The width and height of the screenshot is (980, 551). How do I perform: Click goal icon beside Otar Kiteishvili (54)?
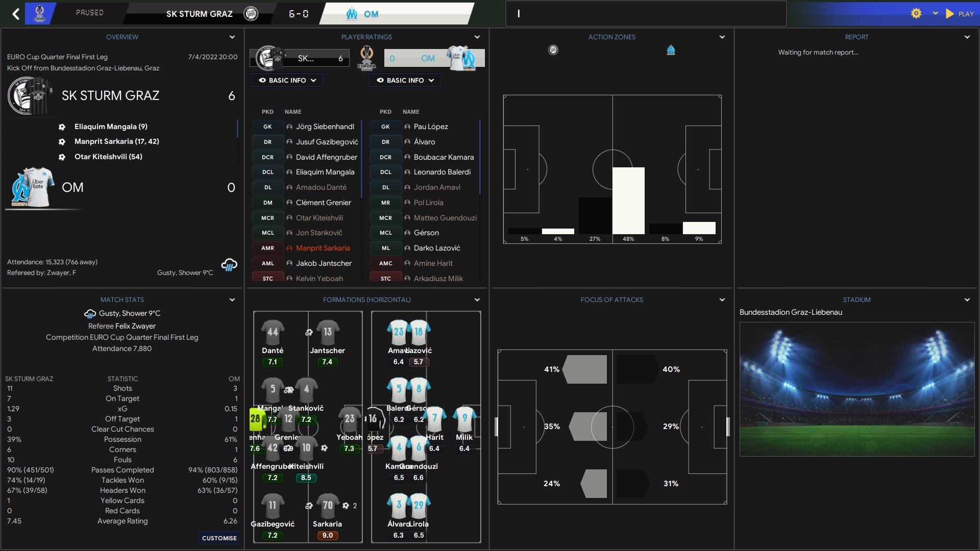click(62, 157)
